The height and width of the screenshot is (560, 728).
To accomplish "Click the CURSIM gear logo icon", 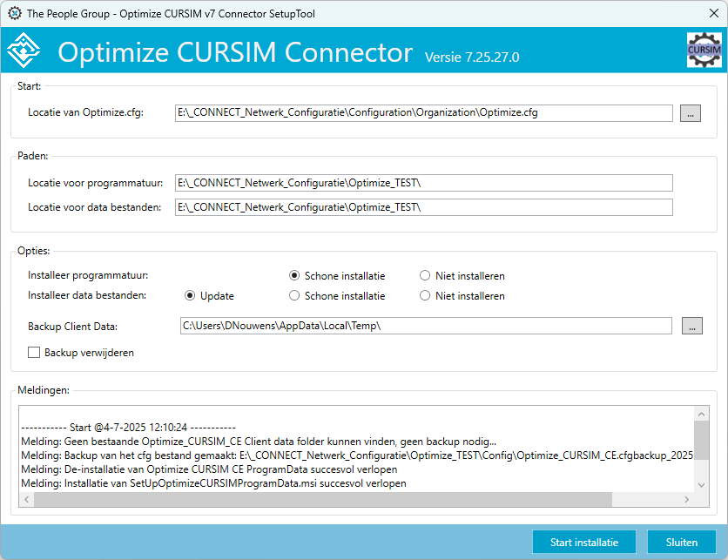I will pos(704,50).
